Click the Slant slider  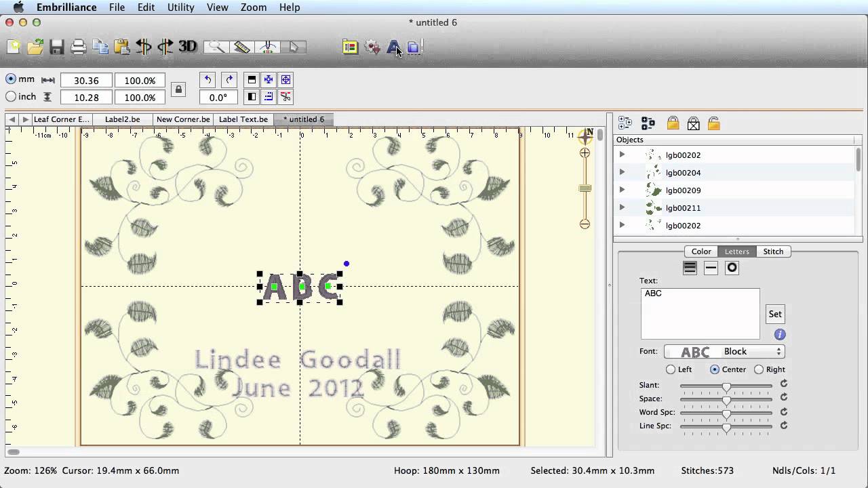click(726, 386)
